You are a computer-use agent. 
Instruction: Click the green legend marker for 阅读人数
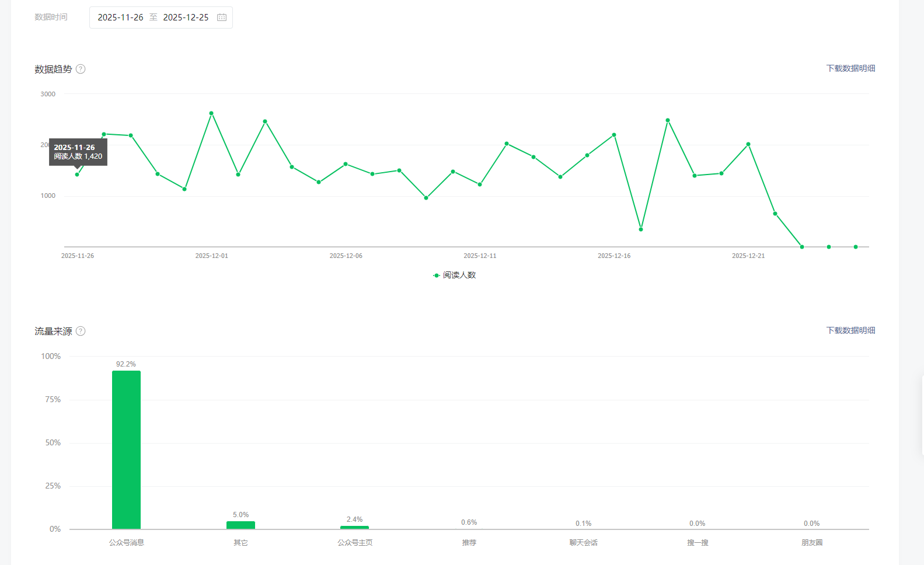point(436,275)
